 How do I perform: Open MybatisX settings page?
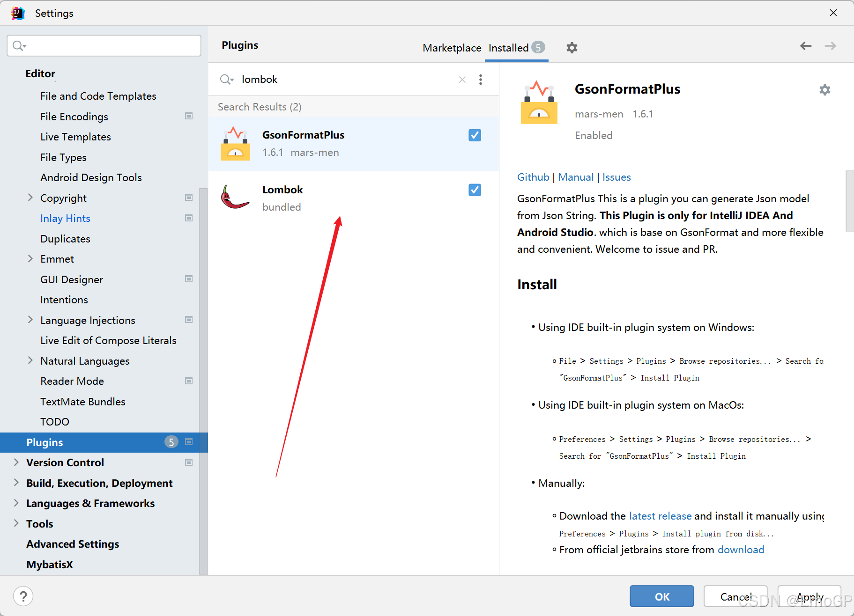point(50,565)
